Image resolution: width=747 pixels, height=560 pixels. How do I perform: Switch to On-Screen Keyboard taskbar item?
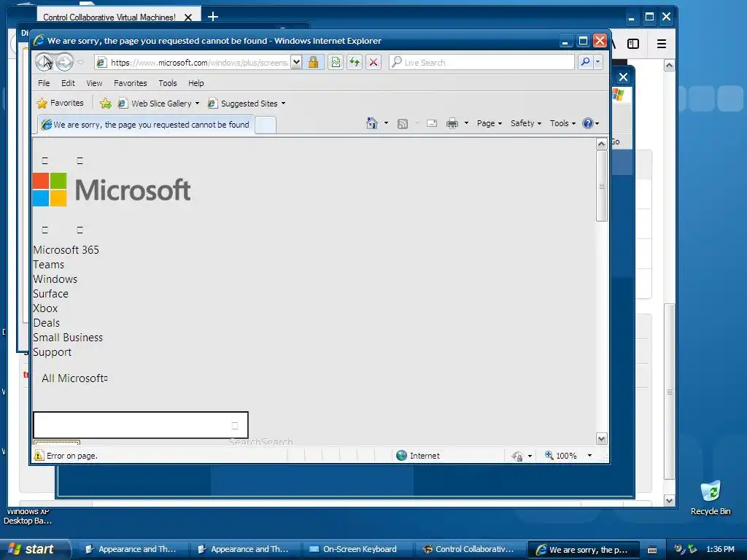click(359, 549)
